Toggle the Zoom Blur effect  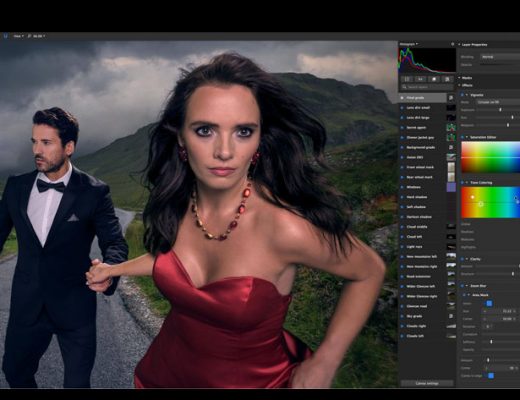(x=462, y=286)
